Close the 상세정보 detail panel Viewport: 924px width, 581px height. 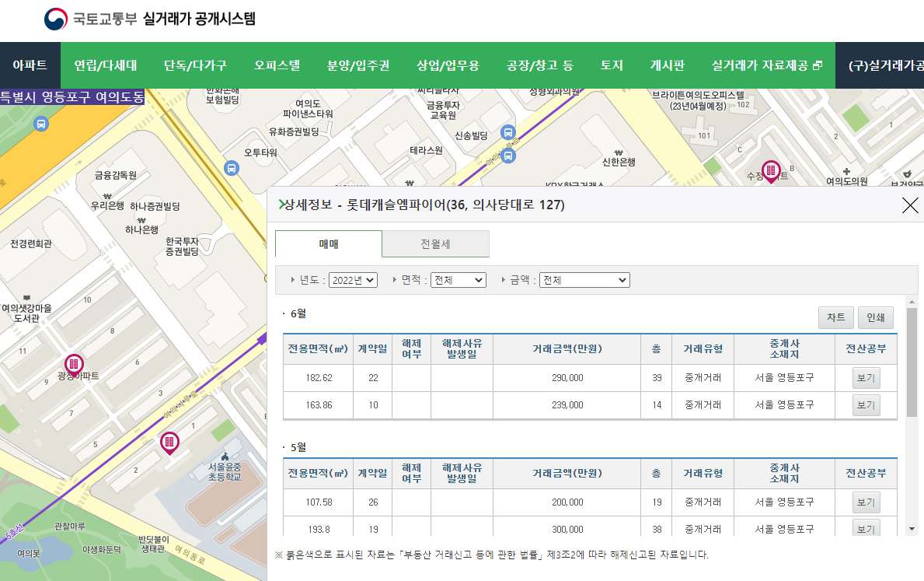(910, 205)
